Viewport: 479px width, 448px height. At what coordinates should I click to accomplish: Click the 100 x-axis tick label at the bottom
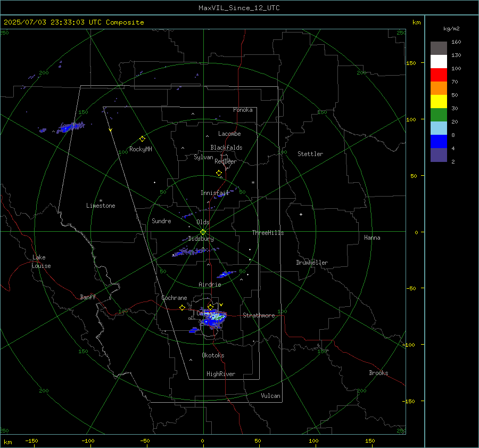click(313, 441)
